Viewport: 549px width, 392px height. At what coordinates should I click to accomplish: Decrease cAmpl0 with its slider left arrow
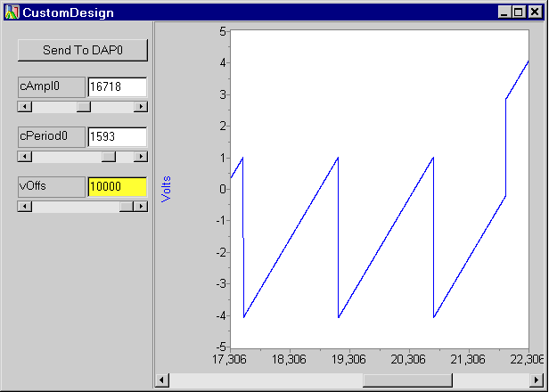[25, 106]
